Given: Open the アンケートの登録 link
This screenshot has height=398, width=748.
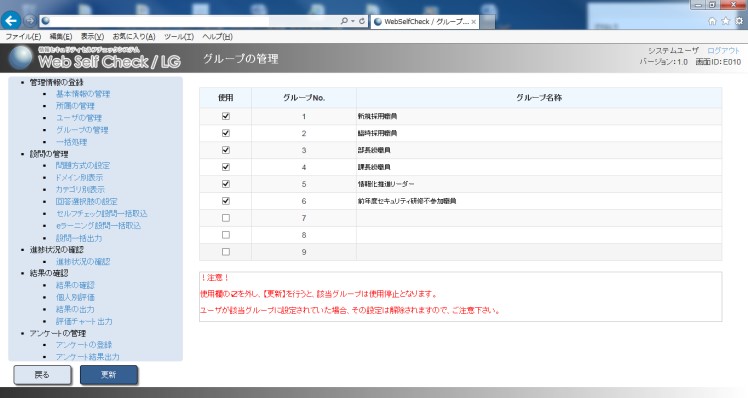Looking at the screenshot, I should click(84, 345).
